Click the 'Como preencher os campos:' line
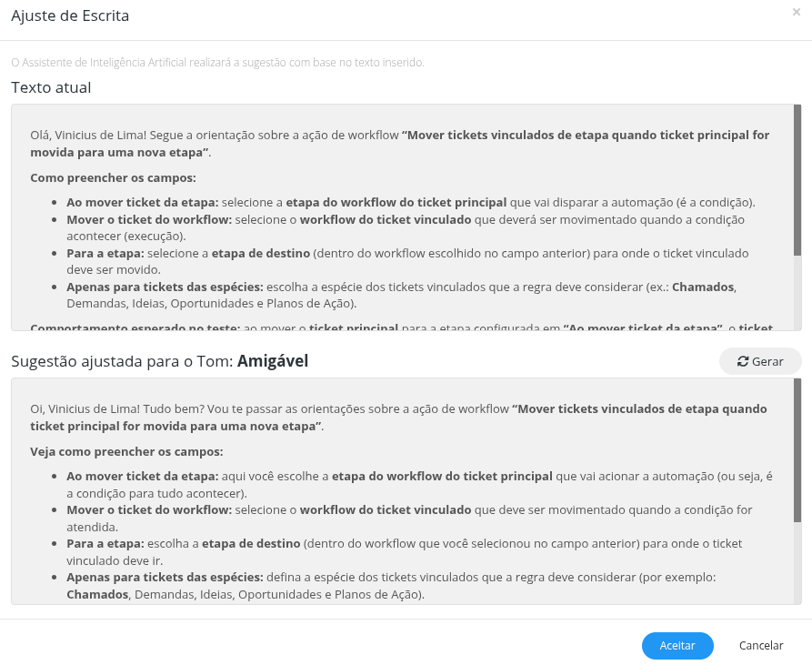This screenshot has height=665, width=812. [113, 177]
